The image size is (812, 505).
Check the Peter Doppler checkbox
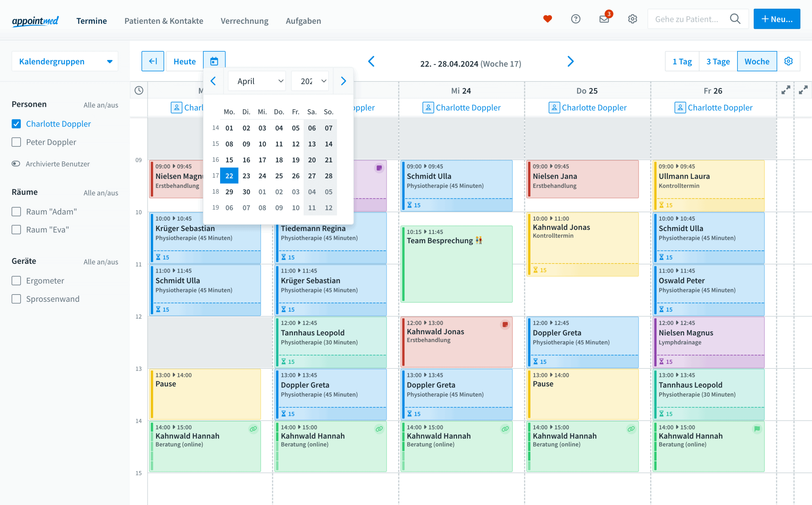click(16, 142)
